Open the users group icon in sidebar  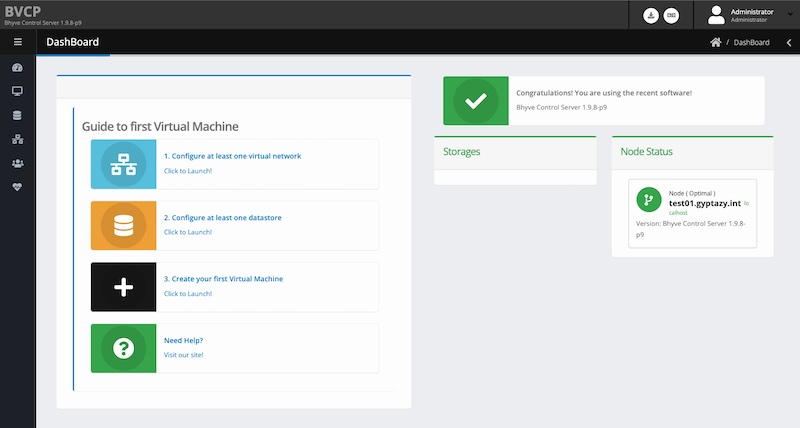[17, 163]
